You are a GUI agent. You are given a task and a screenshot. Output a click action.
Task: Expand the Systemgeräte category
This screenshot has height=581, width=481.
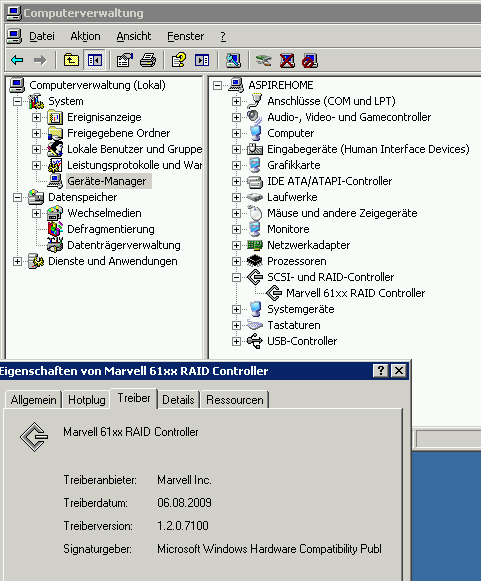pyautogui.click(x=236, y=309)
